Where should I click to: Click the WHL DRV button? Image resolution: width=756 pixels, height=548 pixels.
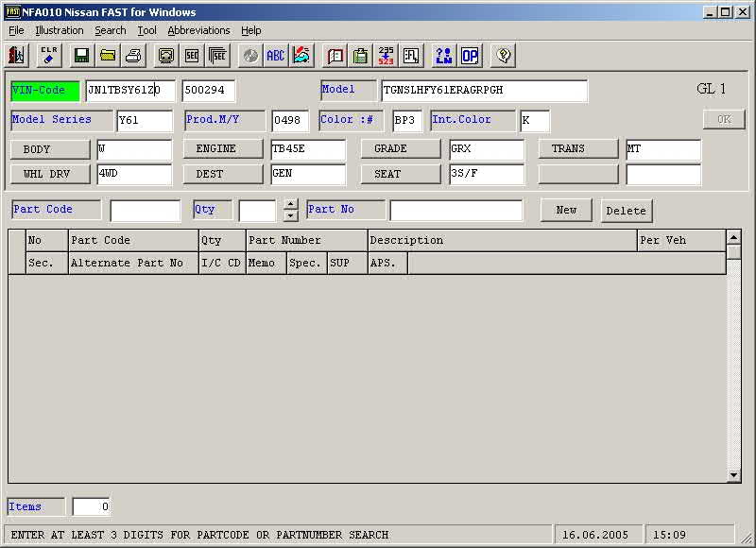(x=50, y=174)
